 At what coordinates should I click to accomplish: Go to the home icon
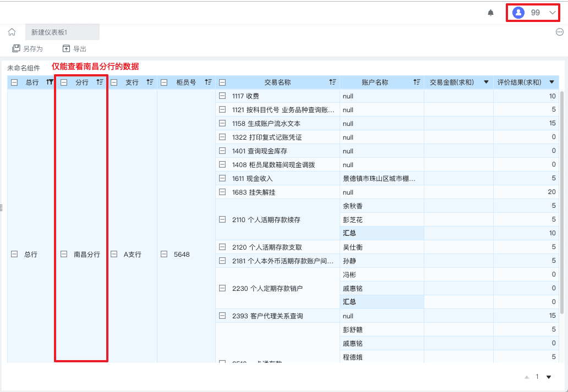pyautogui.click(x=12, y=32)
